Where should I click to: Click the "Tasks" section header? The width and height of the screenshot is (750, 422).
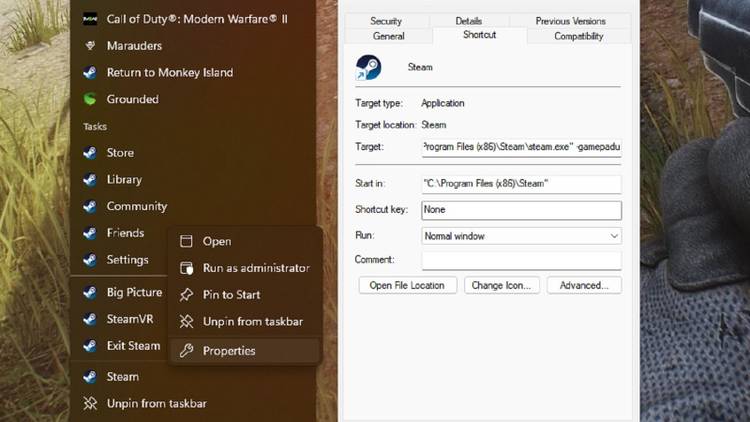pos(95,127)
